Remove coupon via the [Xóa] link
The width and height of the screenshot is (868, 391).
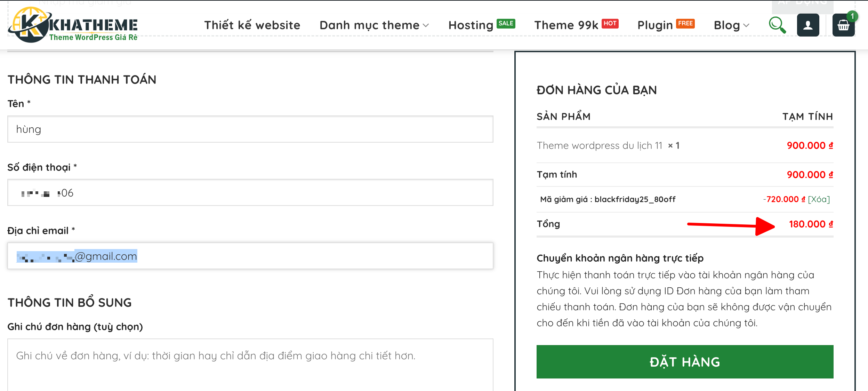coord(819,199)
